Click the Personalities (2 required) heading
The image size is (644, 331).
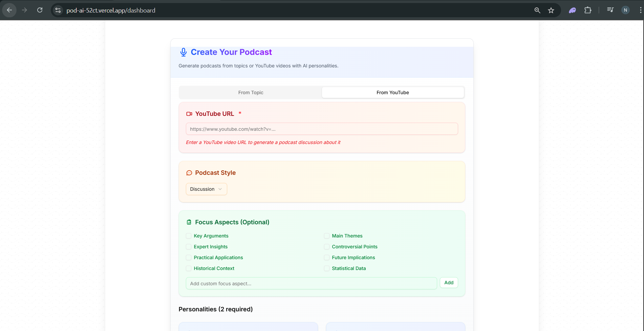coord(216,309)
